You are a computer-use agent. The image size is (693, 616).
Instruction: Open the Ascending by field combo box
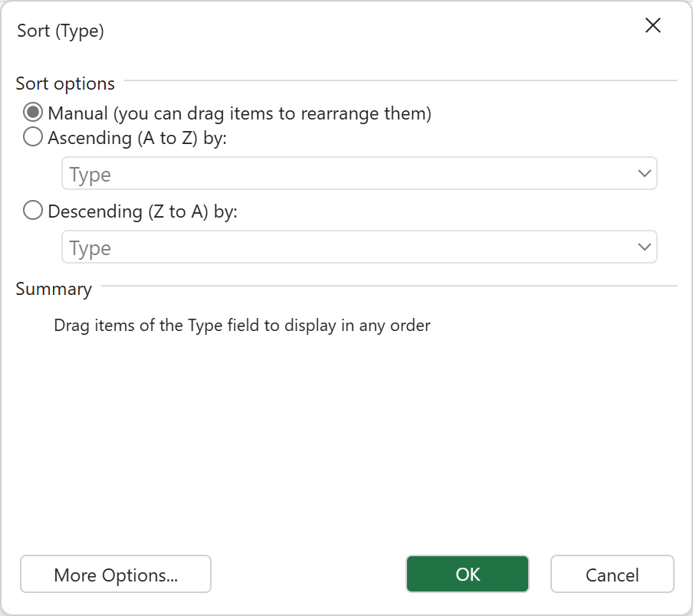point(359,175)
